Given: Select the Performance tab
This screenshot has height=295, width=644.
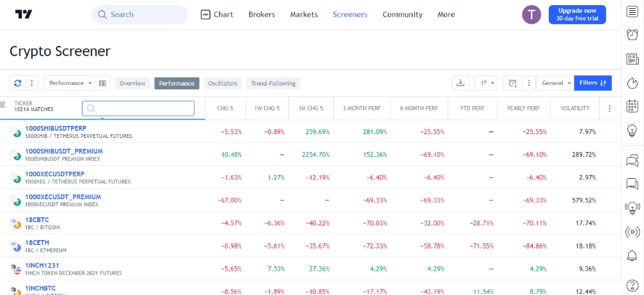Looking at the screenshot, I should coord(177,83).
